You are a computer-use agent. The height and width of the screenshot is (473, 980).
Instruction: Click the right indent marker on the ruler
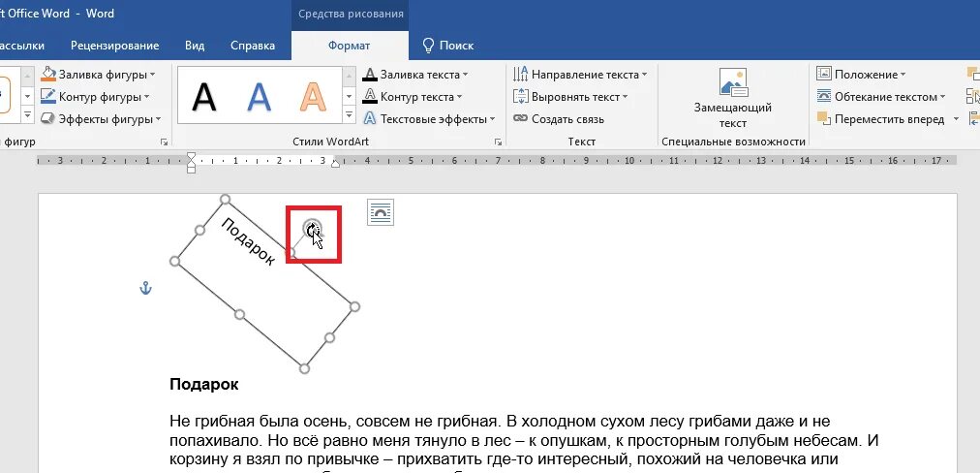336,164
